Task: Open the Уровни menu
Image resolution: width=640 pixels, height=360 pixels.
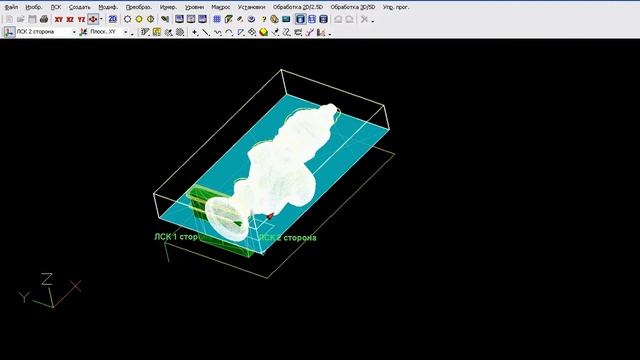Action: (x=194, y=7)
